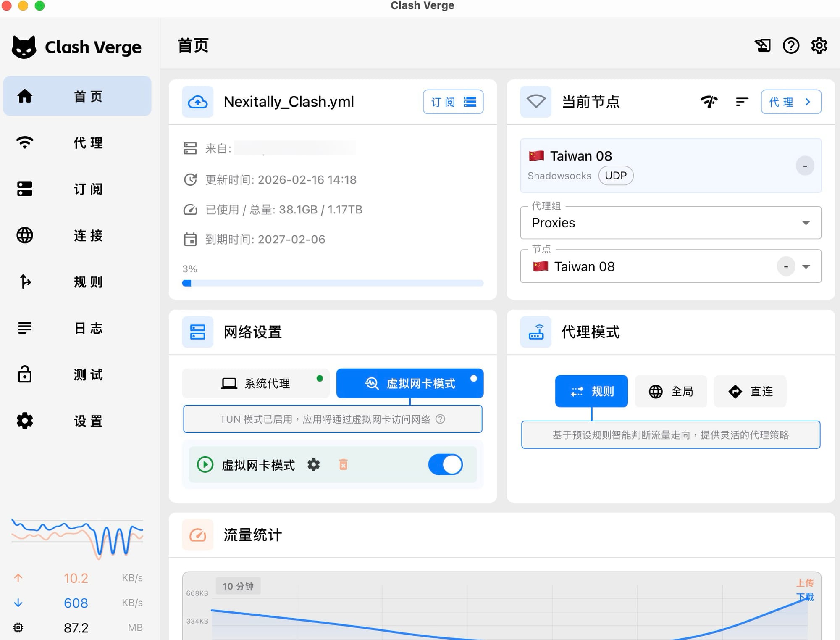Run latency test with wifi-bolt icon
Viewport: 840px width, 640px height.
(x=709, y=102)
